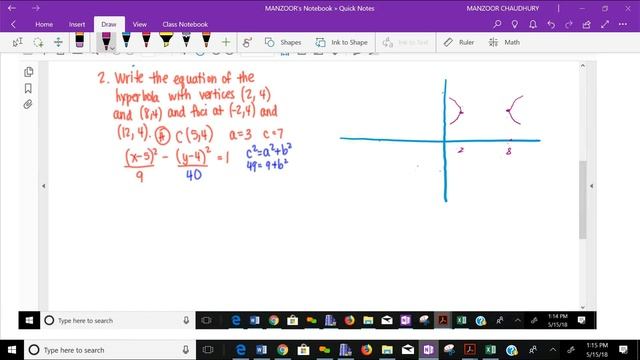640x360 pixels.
Task: Open notifications bell
Action: point(533,24)
